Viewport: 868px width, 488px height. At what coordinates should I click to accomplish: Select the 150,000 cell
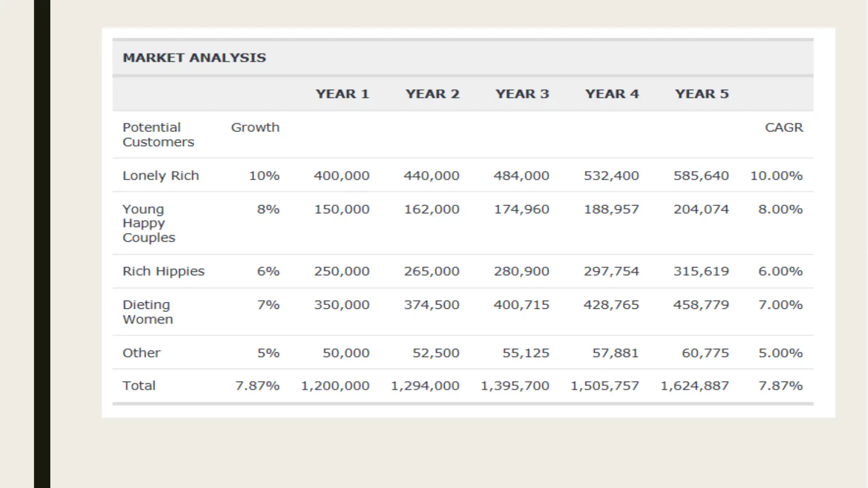342,210
